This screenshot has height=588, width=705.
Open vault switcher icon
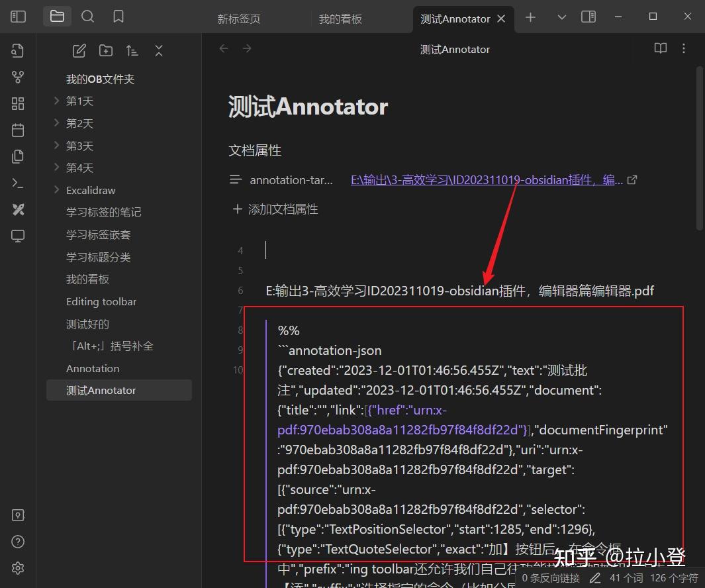click(x=17, y=516)
